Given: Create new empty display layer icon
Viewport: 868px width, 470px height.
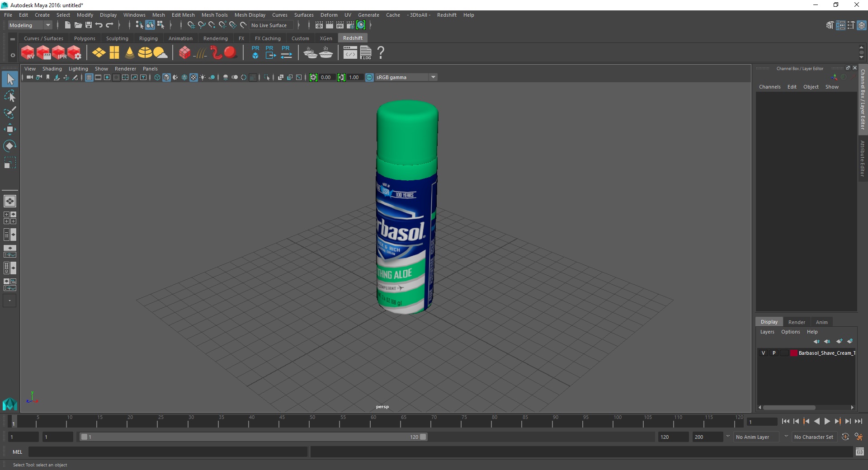Looking at the screenshot, I should tap(839, 341).
